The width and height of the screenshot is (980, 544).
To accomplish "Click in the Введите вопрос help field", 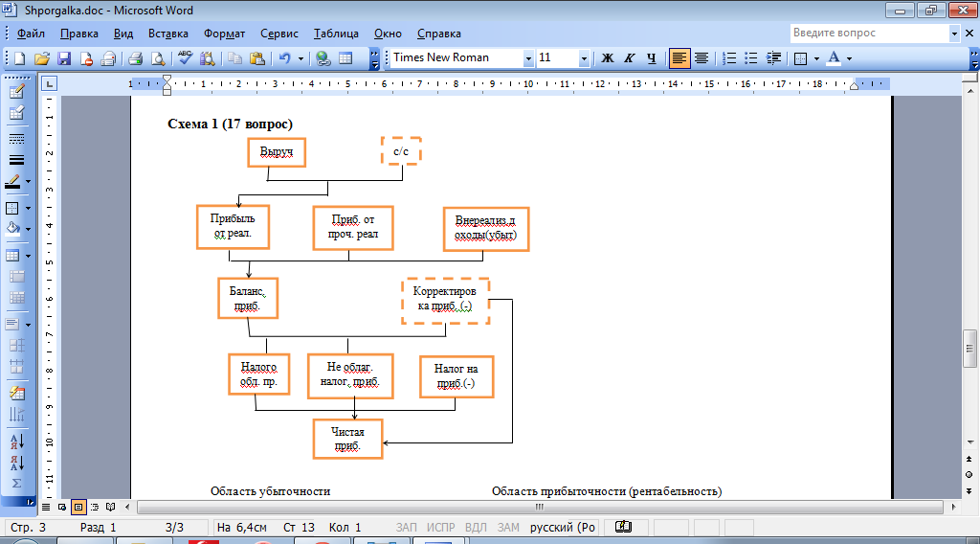I will (869, 34).
